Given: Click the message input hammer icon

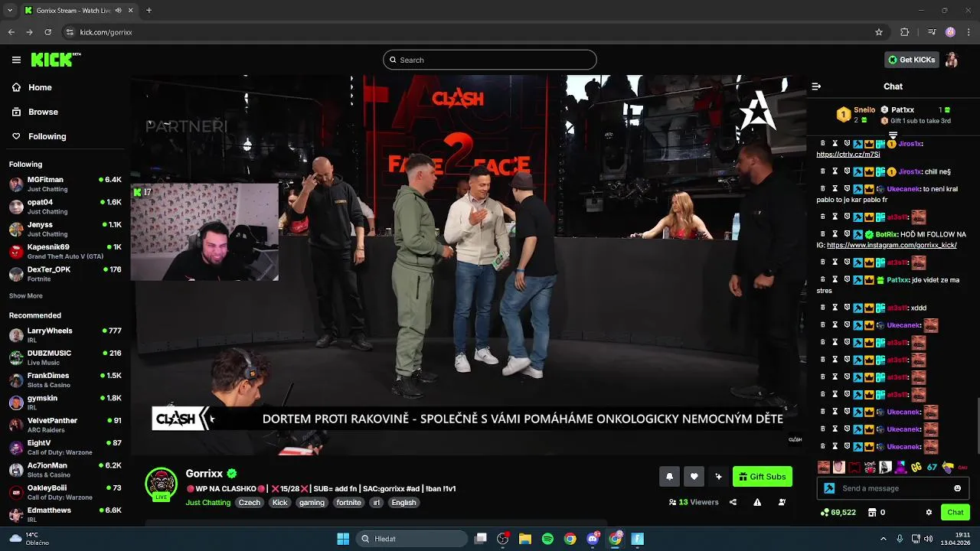Looking at the screenshot, I should [829, 488].
